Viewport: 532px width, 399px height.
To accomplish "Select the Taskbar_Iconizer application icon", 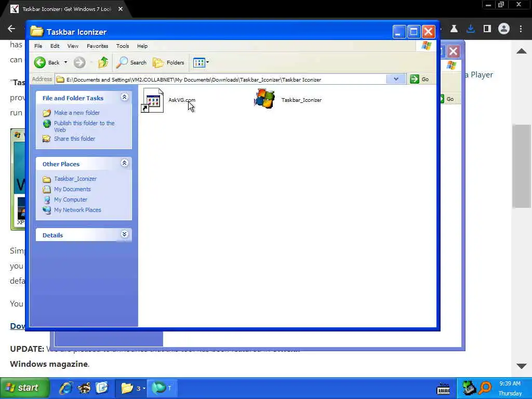I will tap(264, 99).
